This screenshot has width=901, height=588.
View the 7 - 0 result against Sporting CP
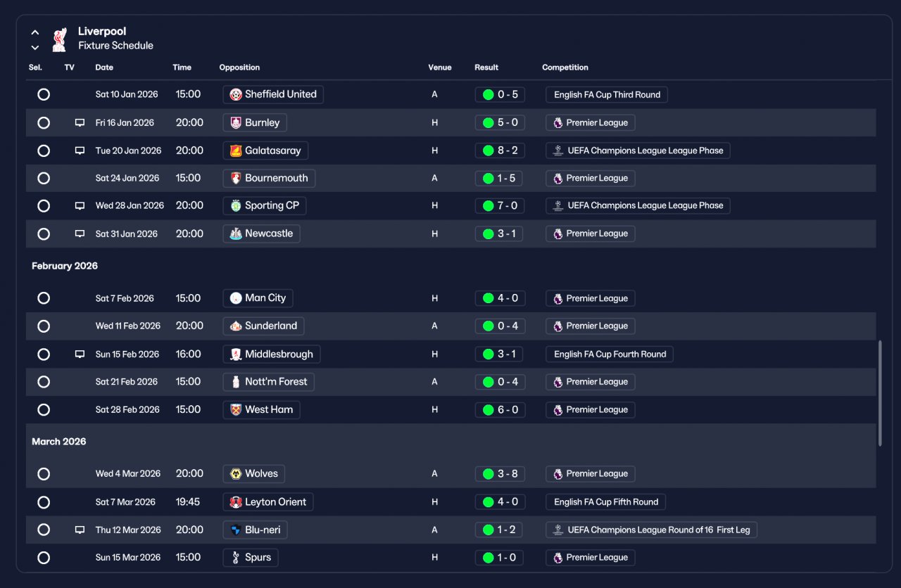click(500, 206)
